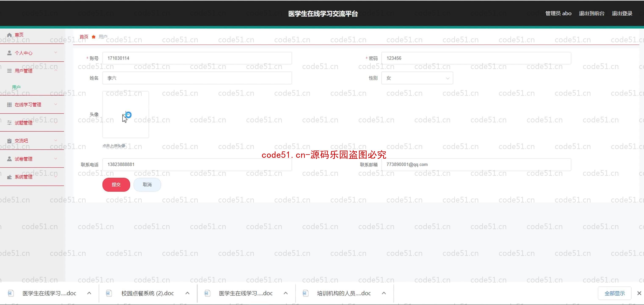This screenshot has width=644, height=305.
Task: Click 管理员 abo in the header
Action: [x=558, y=13]
